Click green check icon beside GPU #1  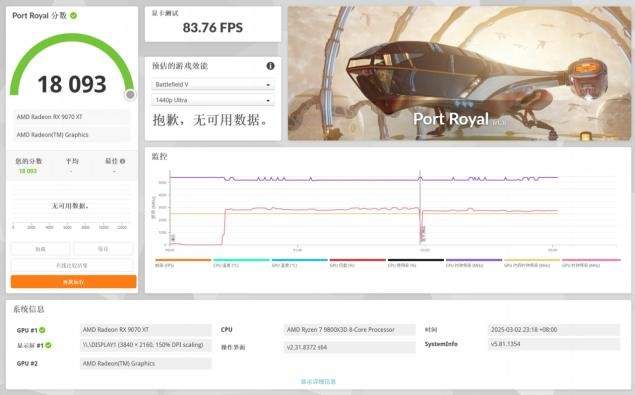tap(42, 330)
